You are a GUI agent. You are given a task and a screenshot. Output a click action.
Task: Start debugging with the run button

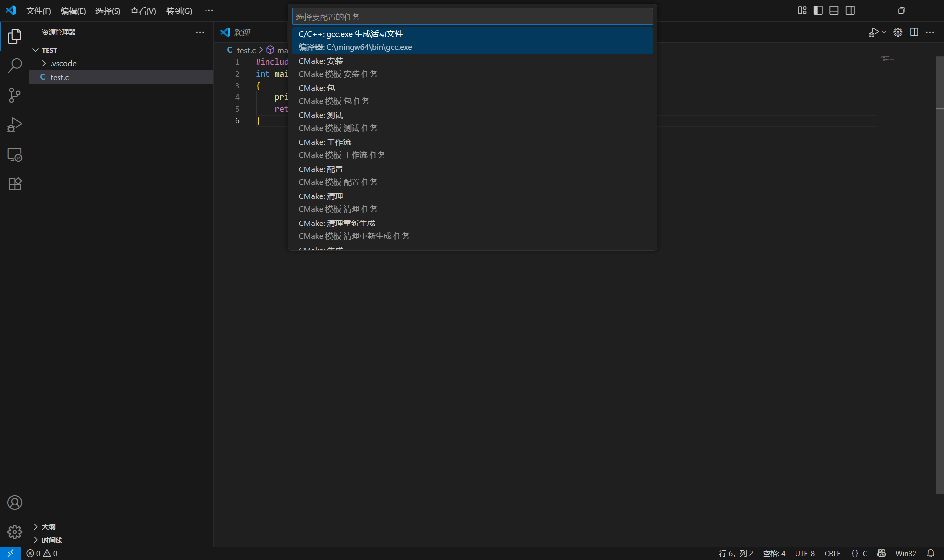(x=874, y=32)
